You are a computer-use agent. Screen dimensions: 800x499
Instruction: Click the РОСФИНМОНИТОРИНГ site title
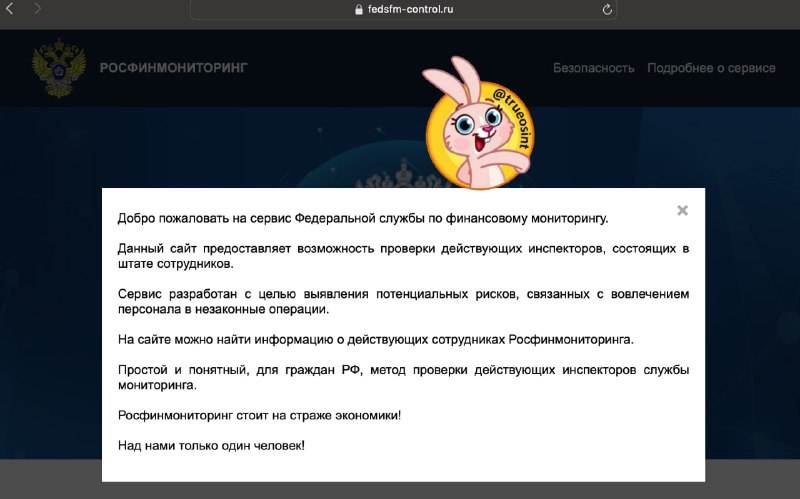click(173, 67)
